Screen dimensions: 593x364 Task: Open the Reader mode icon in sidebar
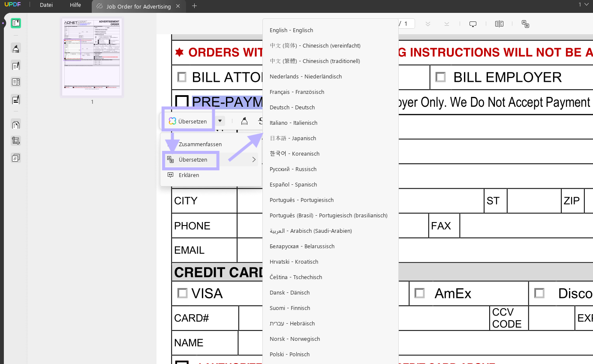[16, 23]
